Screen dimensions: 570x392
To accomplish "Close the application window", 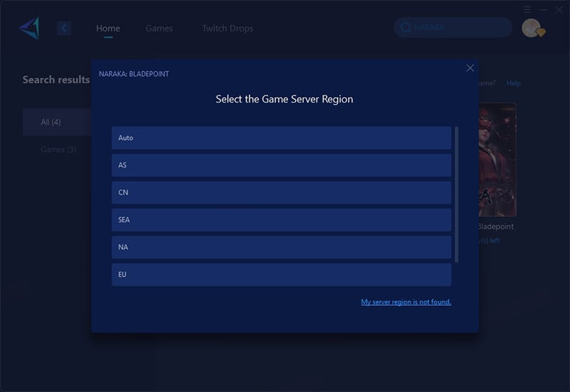I will [x=559, y=9].
